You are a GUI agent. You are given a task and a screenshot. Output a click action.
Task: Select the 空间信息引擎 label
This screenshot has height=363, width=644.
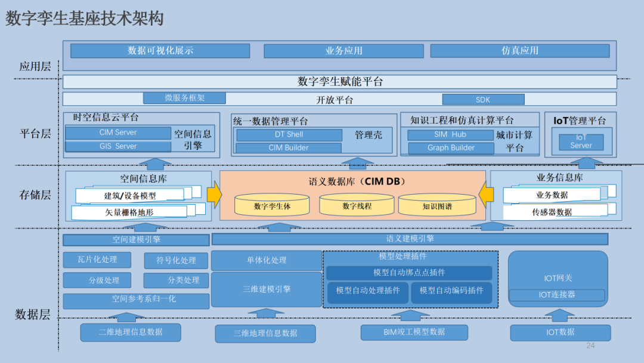coord(193,139)
